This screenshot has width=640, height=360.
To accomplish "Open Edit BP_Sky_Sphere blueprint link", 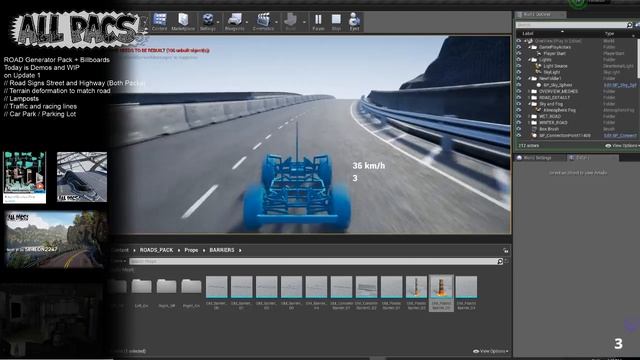I will (x=620, y=85).
